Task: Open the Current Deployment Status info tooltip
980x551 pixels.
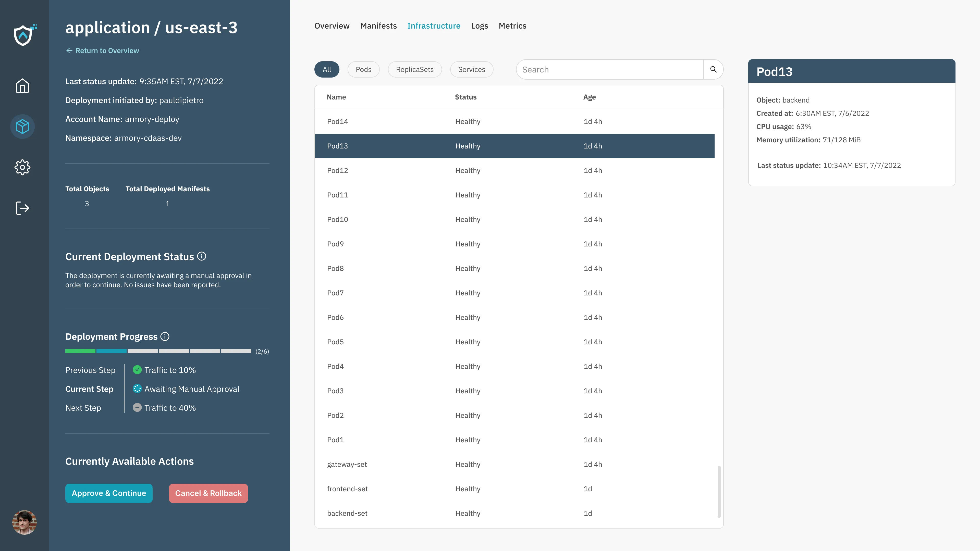Action: (x=202, y=256)
